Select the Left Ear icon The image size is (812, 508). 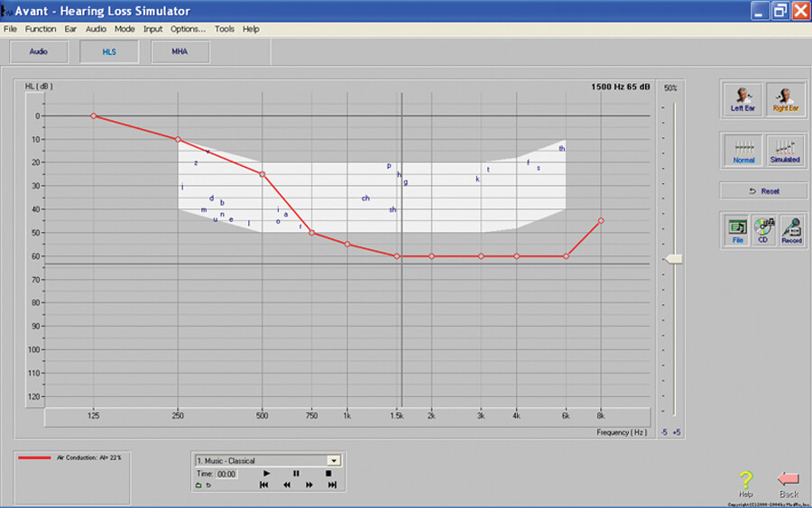tap(742, 99)
